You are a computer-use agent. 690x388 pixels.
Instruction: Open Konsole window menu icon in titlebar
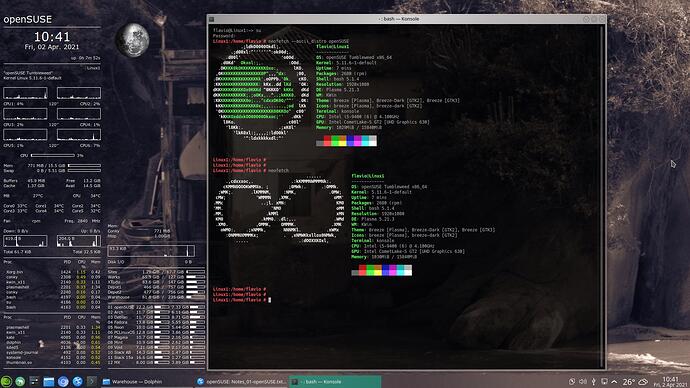click(x=212, y=19)
